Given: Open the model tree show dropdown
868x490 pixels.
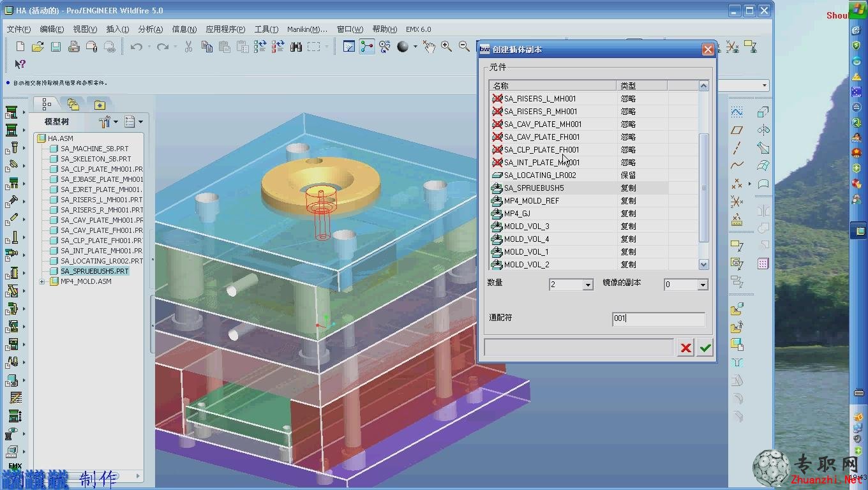Looking at the screenshot, I should (134, 121).
